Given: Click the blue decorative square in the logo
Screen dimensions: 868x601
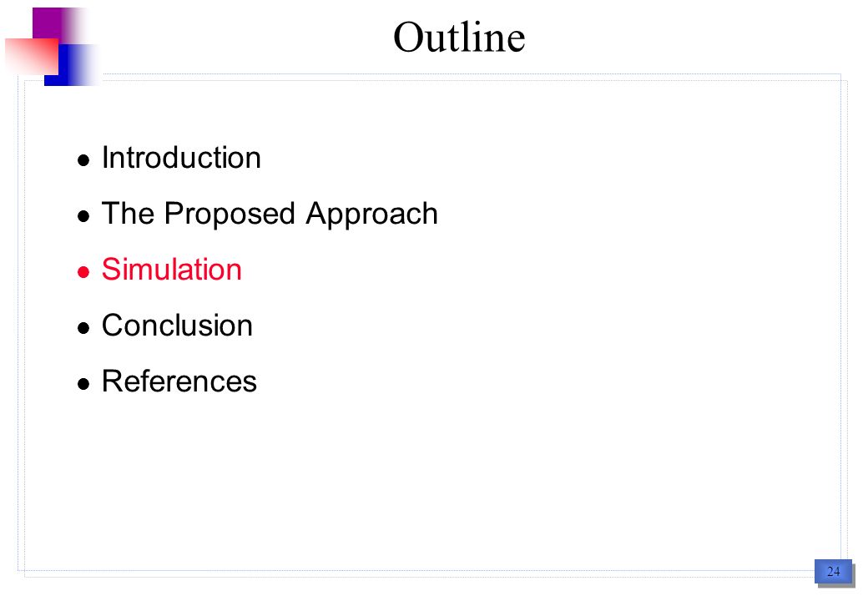Looking at the screenshot, I should [73, 65].
